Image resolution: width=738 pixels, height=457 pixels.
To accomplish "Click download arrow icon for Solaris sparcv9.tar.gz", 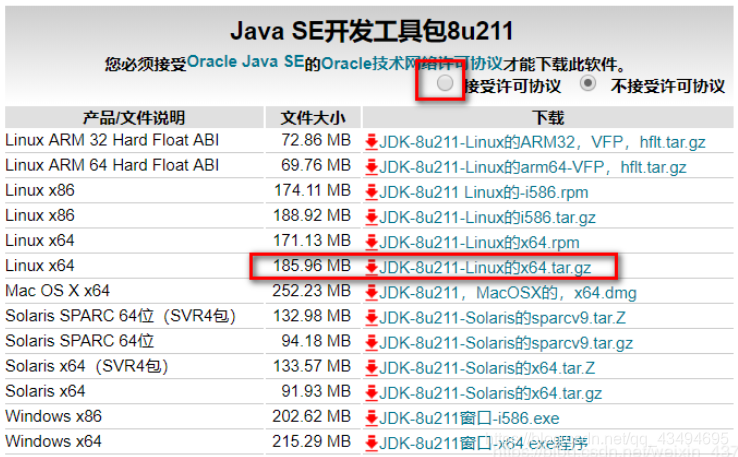I will click(371, 343).
